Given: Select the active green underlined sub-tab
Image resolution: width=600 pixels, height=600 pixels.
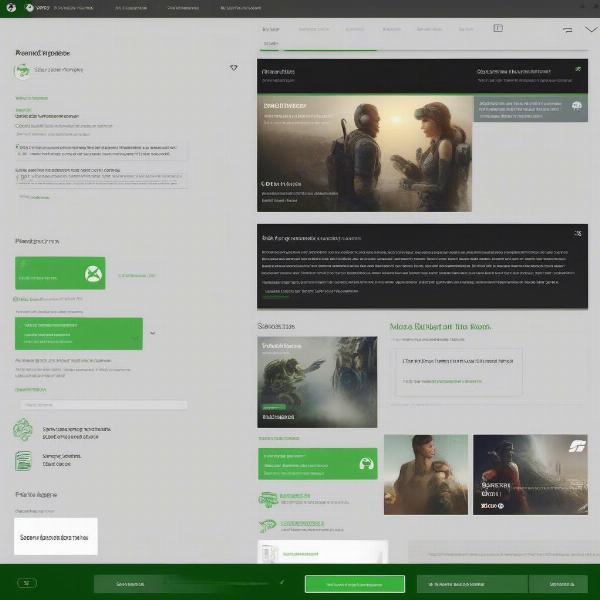Looking at the screenshot, I should coord(271,44).
